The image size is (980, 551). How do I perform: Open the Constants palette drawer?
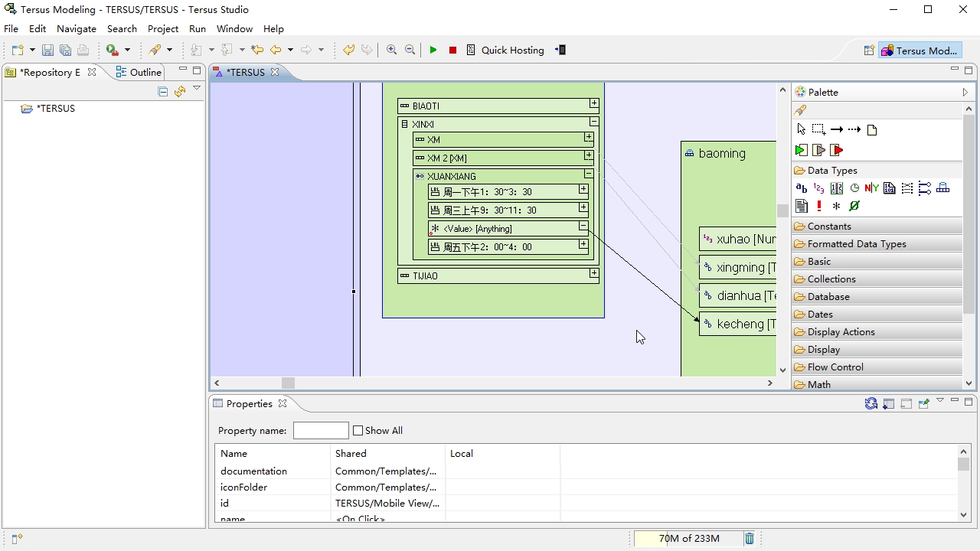click(877, 227)
